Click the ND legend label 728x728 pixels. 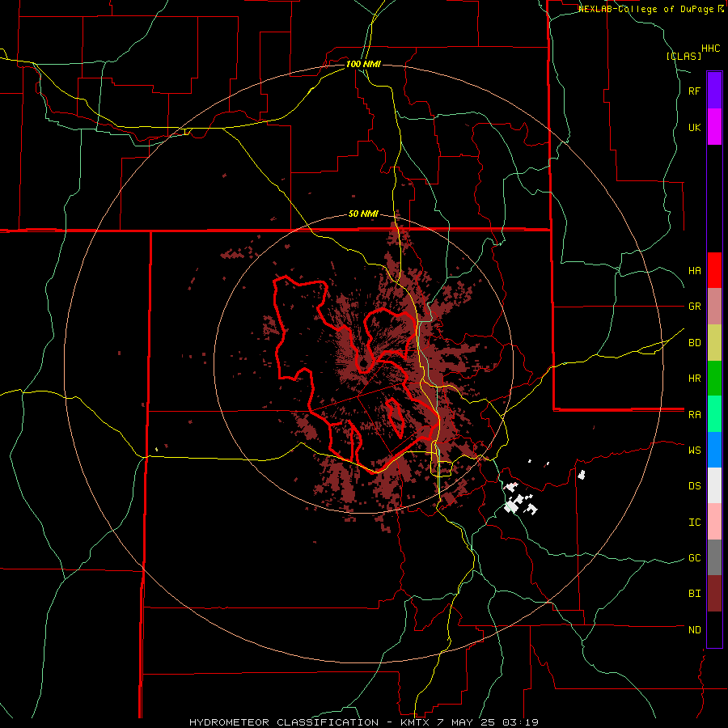[x=694, y=630]
